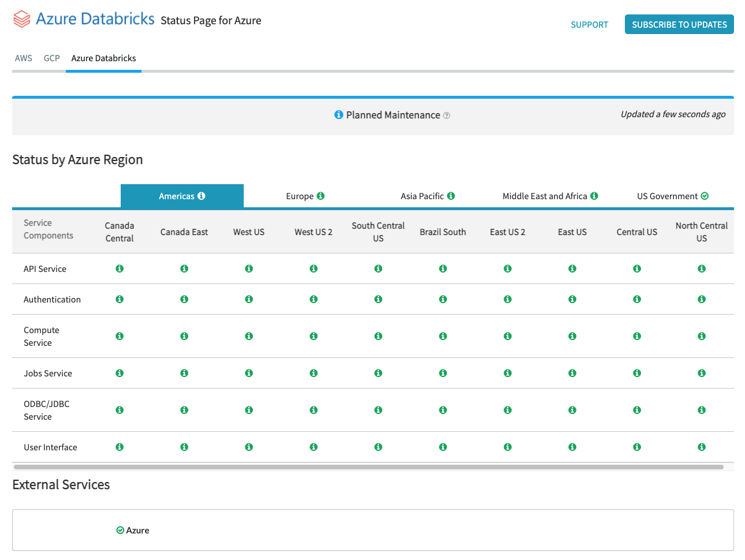This screenshot has width=745, height=560.
Task: Click Authentication status icon for Central US
Action: [637, 299]
